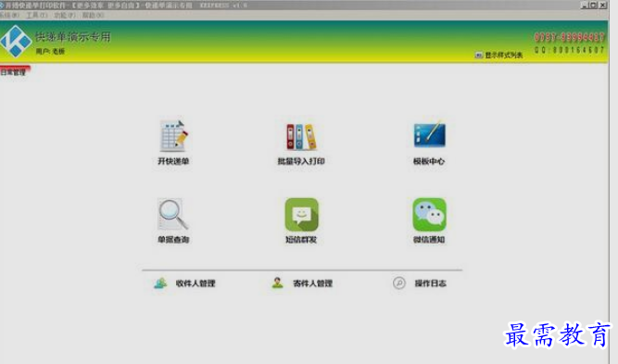
Task: Open the 模板中心 template center icon
Action: 429,134
